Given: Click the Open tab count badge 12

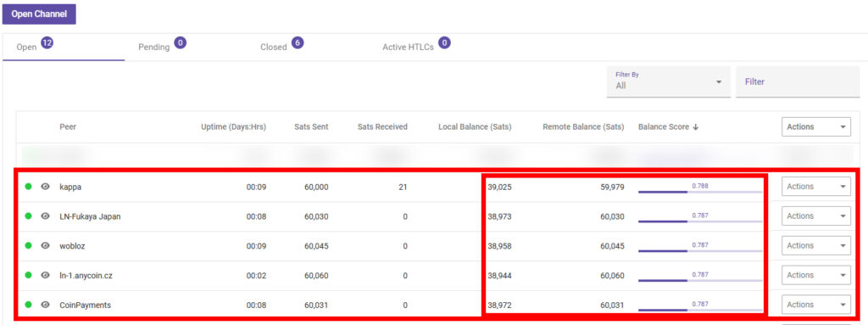Looking at the screenshot, I should click(47, 42).
